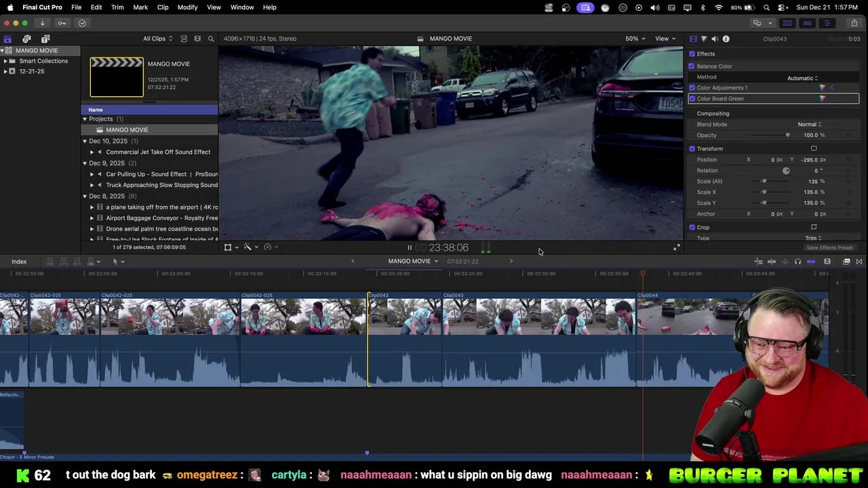Open macOS Control Center
Viewport: 868px width, 488px height.
click(x=782, y=7)
